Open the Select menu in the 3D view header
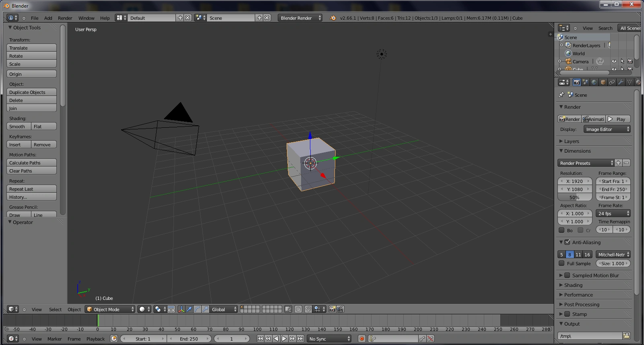 (55, 309)
